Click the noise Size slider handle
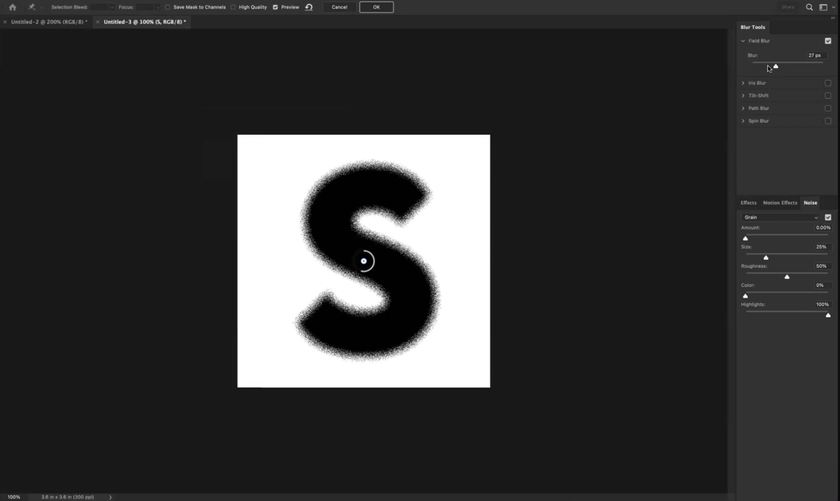 pyautogui.click(x=766, y=258)
